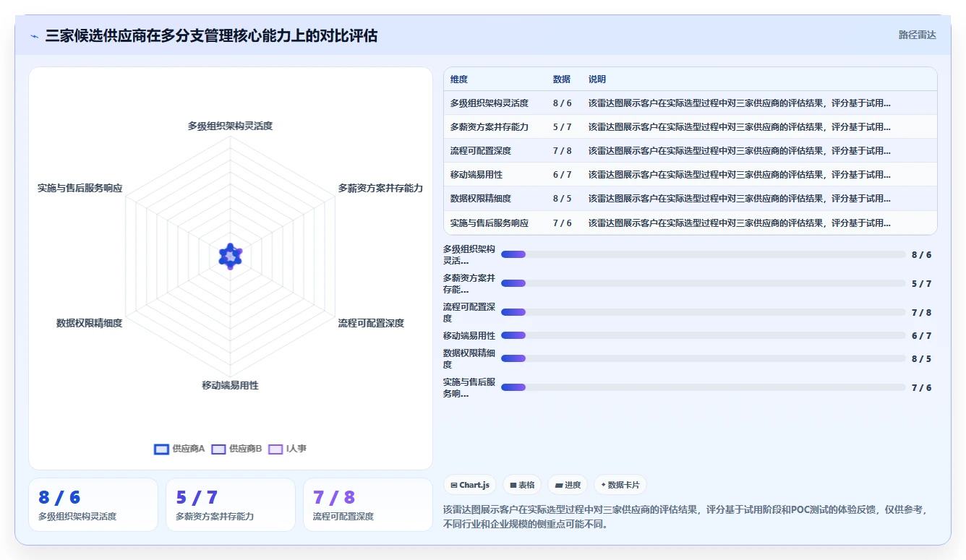The width and height of the screenshot is (966, 560).
Task: Click radar axis label 数据权限精细度
Action: coord(90,323)
